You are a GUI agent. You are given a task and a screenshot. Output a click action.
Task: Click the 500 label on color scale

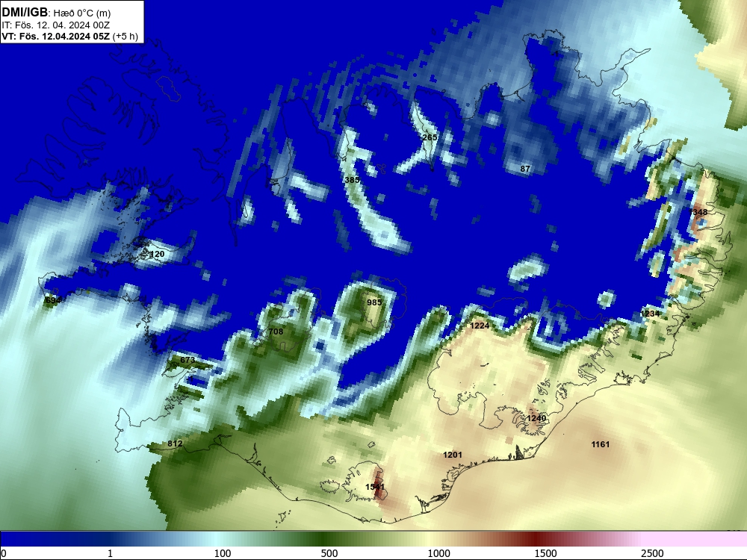329,553
